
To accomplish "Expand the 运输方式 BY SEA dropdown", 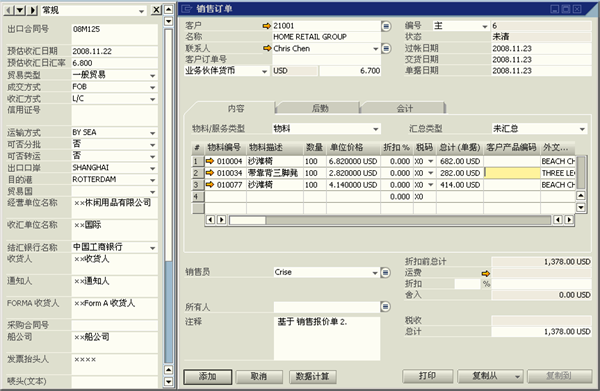I will click(x=153, y=133).
